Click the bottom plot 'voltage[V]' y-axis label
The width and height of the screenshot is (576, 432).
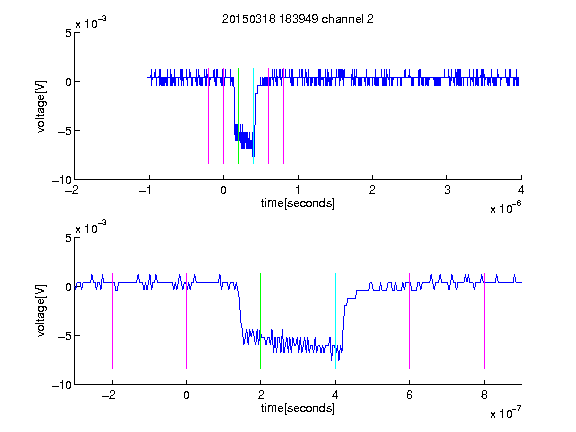[x=42, y=310]
